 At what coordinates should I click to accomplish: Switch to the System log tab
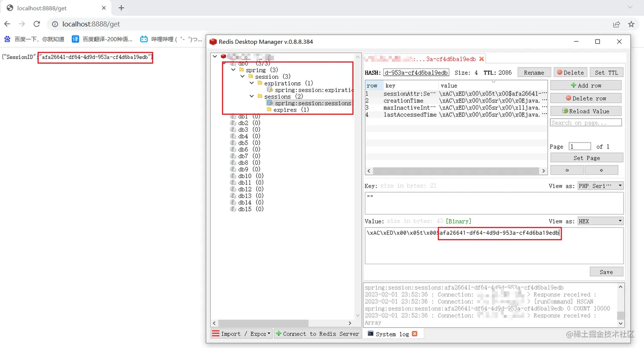coord(392,334)
